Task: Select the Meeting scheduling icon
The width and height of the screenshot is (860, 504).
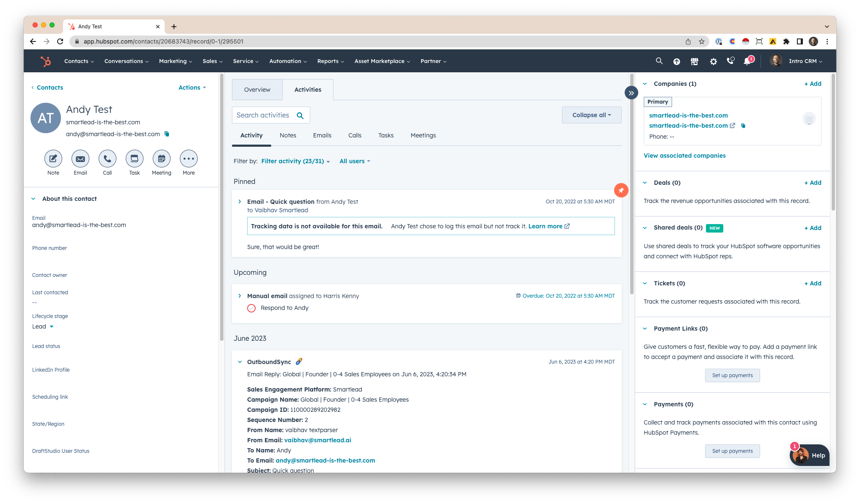Action: tap(161, 159)
